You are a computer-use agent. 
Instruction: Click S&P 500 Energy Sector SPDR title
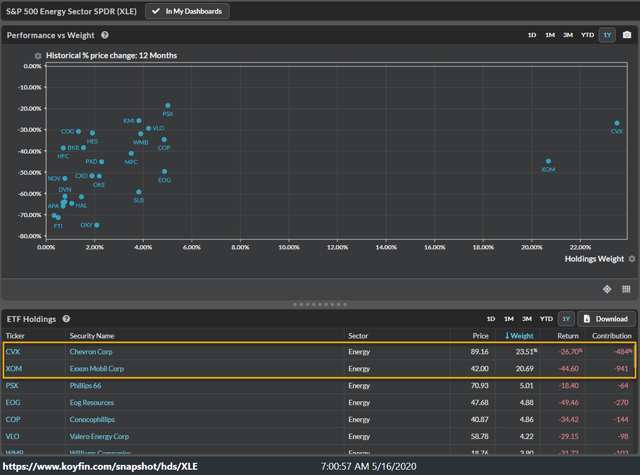[71, 11]
